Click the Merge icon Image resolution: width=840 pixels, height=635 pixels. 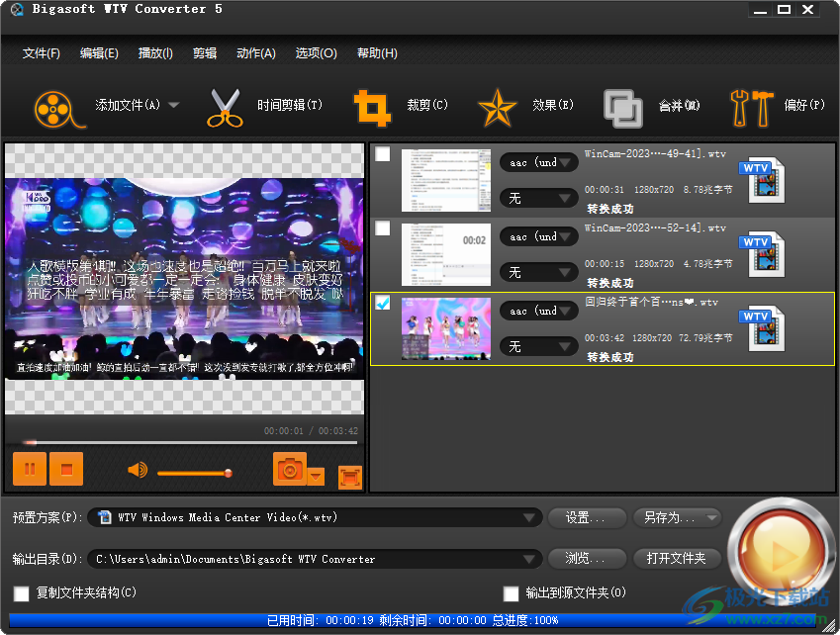tap(622, 106)
